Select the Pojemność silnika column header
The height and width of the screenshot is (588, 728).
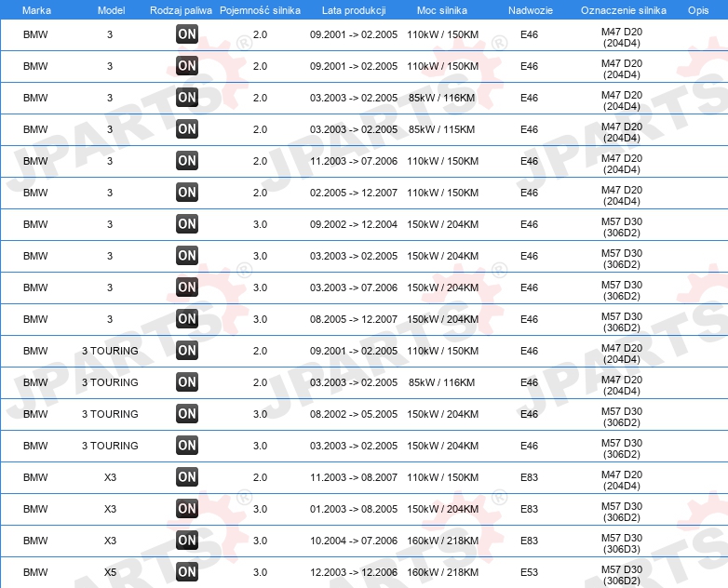tap(260, 10)
